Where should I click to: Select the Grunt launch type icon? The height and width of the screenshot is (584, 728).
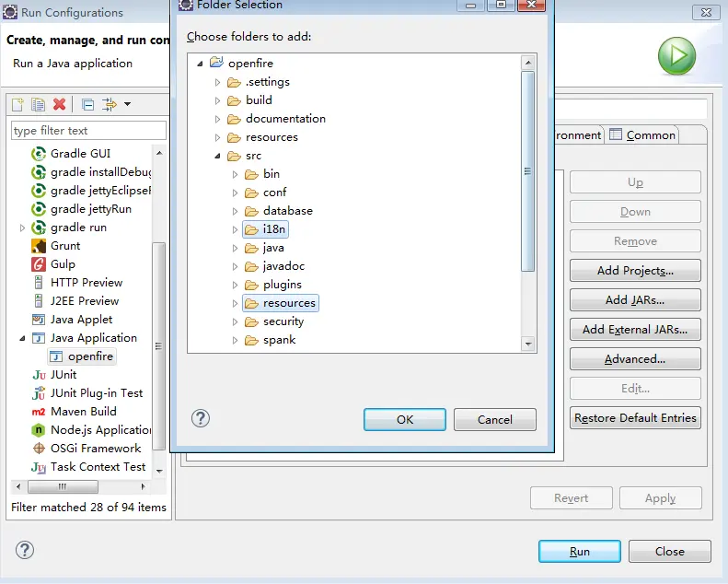(39, 246)
